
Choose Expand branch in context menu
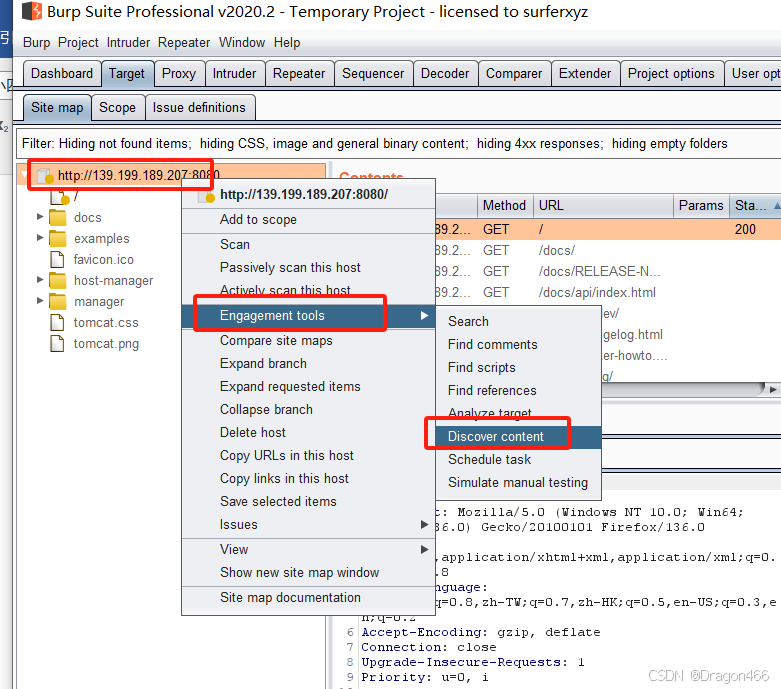point(308,364)
